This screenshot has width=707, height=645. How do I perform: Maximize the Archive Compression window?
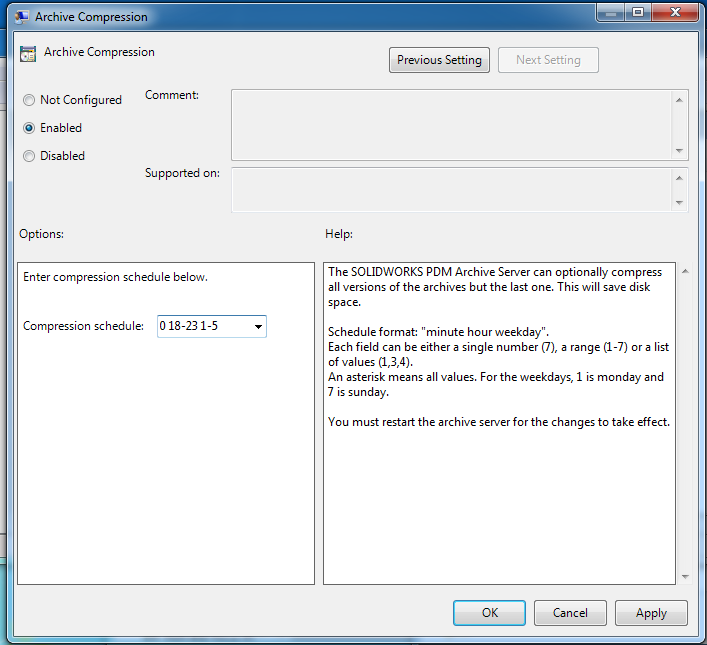coord(637,12)
